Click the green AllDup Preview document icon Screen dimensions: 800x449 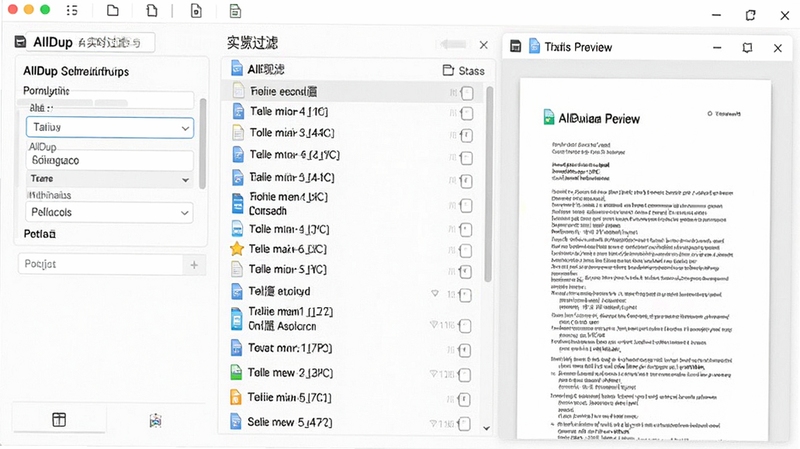548,117
